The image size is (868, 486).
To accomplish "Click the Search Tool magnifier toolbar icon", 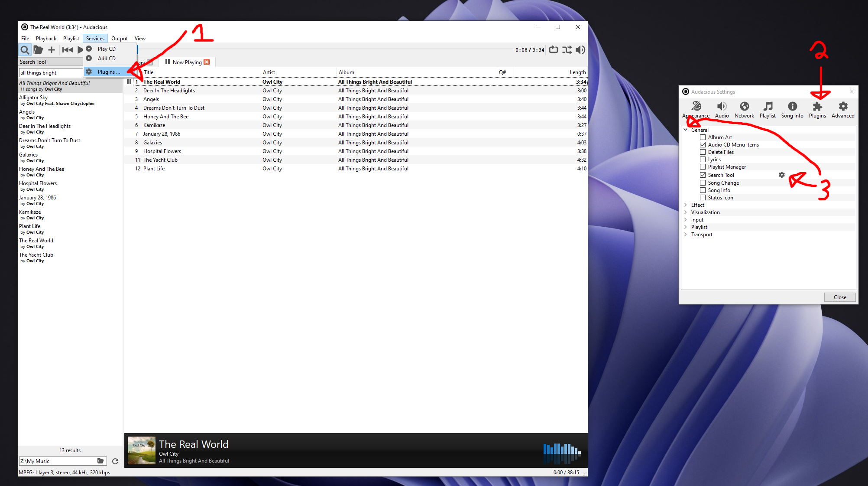I will tap(25, 50).
